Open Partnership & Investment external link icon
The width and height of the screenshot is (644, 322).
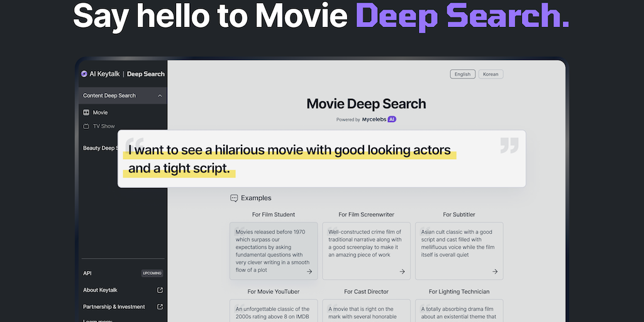(160, 307)
